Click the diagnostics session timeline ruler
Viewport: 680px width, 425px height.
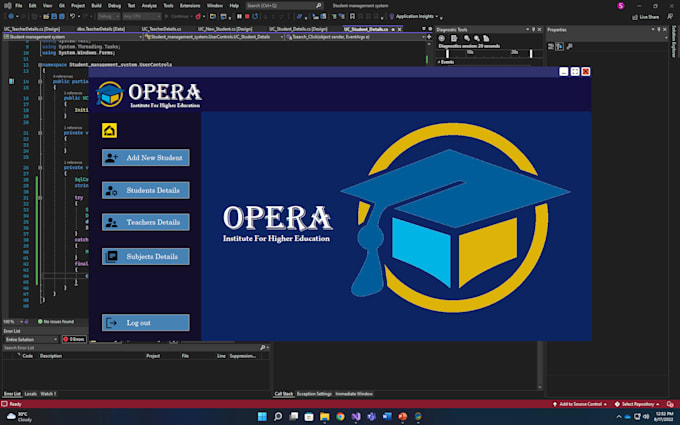[488, 52]
